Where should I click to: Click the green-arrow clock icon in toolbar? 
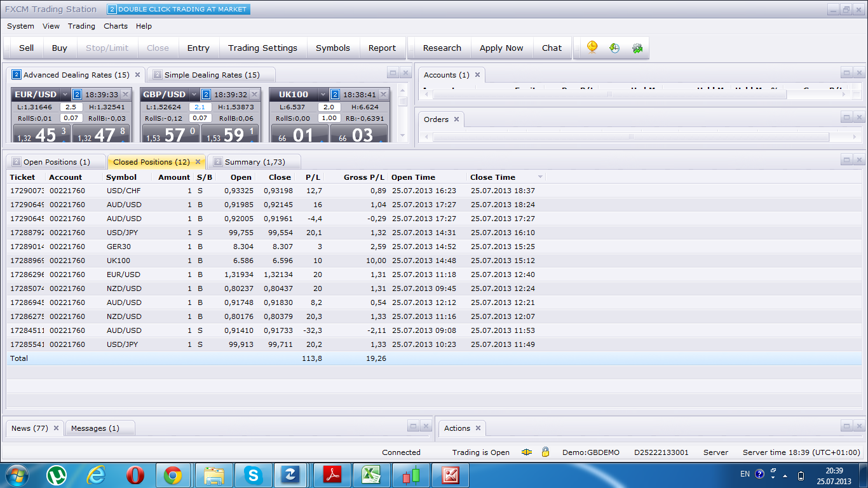pos(614,48)
